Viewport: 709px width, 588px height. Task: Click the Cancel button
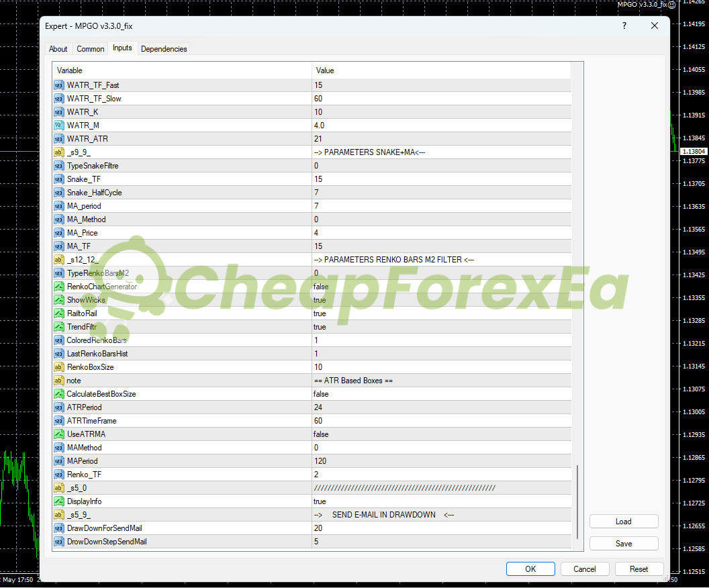tap(585, 569)
